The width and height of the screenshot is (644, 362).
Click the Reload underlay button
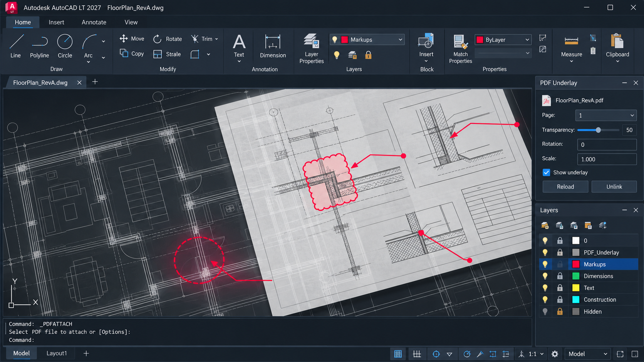click(565, 187)
